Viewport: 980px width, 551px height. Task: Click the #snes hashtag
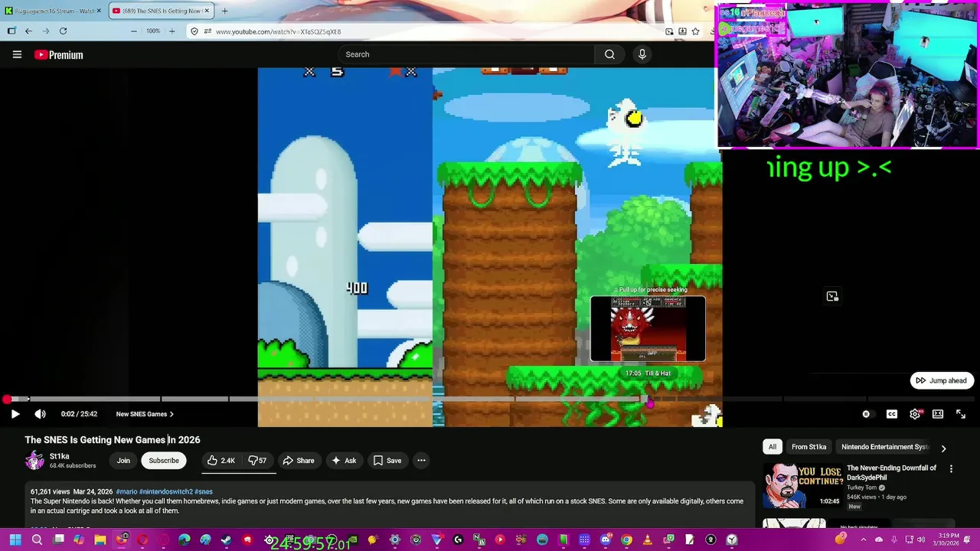tap(204, 491)
